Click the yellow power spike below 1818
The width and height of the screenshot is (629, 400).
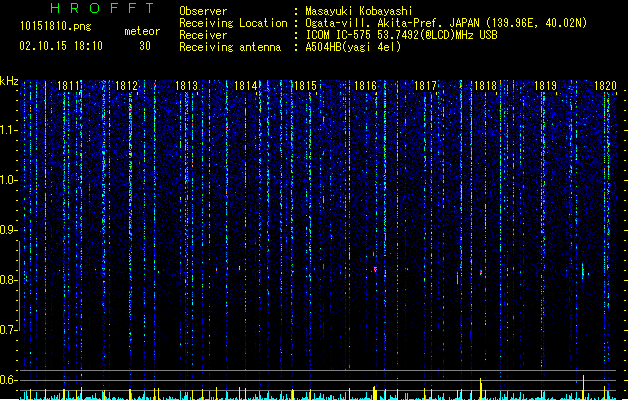[x=481, y=388]
